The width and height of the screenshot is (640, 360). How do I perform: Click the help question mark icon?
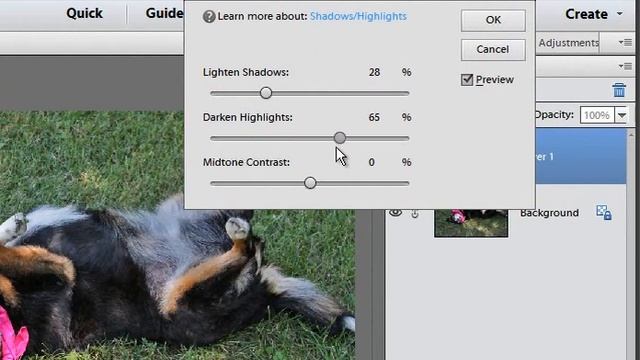coord(209,17)
